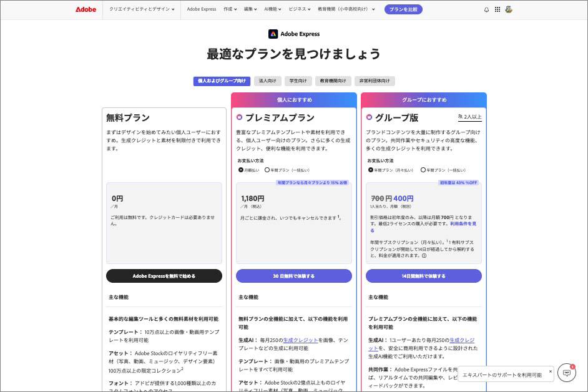Open the 作成 dropdown menu
This screenshot has width=588, height=392.
click(228, 9)
